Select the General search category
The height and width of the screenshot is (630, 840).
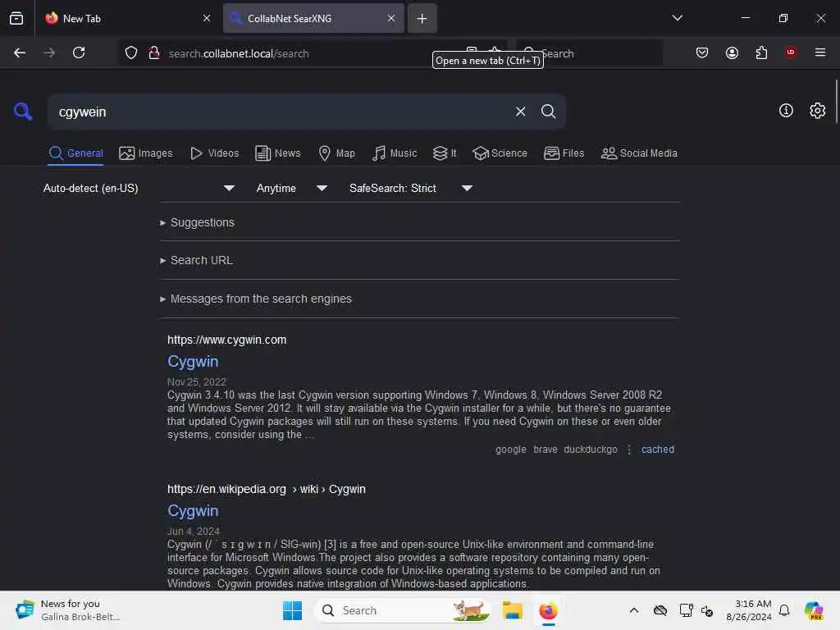[75, 153]
